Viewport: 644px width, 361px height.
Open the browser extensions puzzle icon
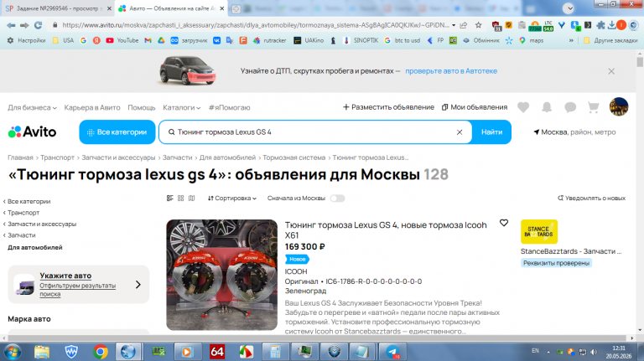[x=600, y=25]
